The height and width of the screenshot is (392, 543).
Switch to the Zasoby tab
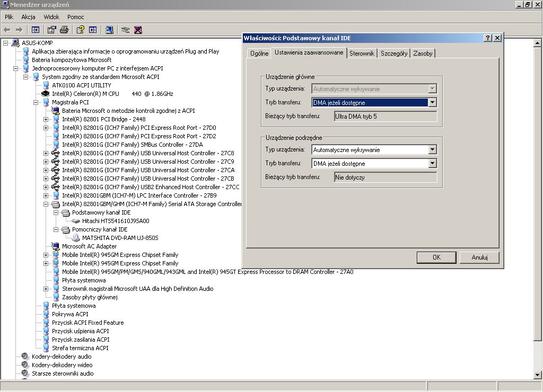tap(423, 54)
